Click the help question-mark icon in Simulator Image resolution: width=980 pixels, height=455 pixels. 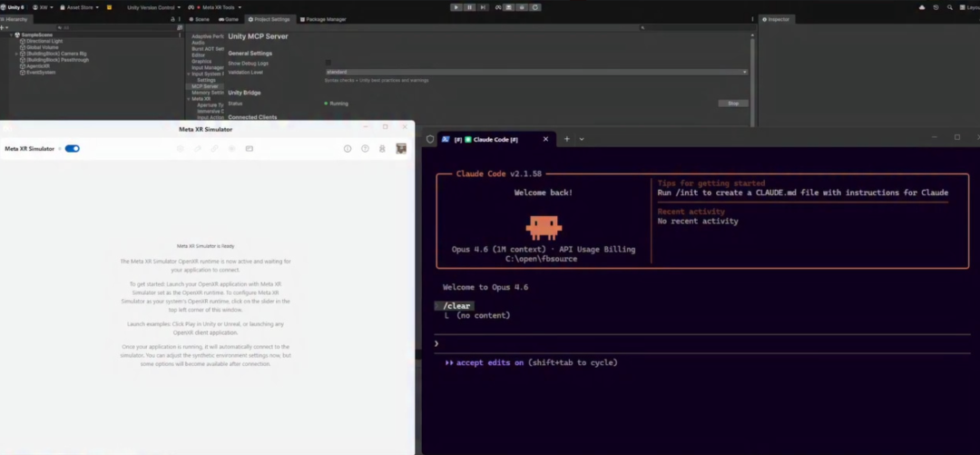tap(365, 148)
